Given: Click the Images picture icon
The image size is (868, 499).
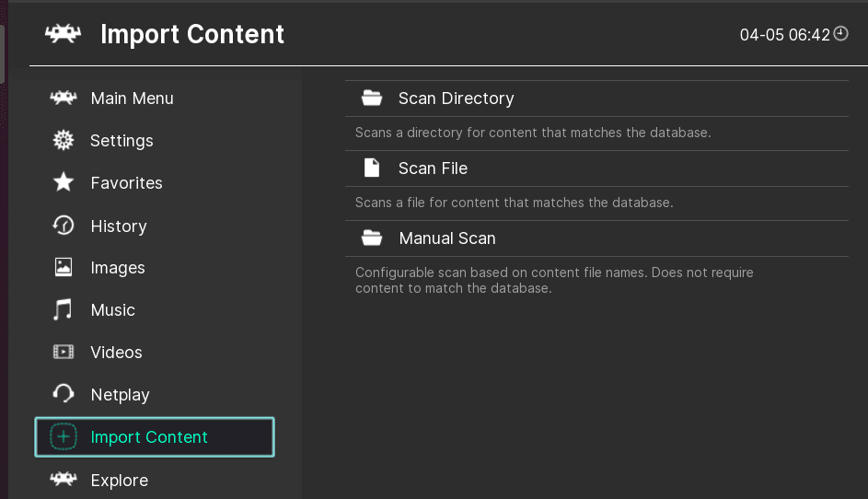Looking at the screenshot, I should 64,268.
